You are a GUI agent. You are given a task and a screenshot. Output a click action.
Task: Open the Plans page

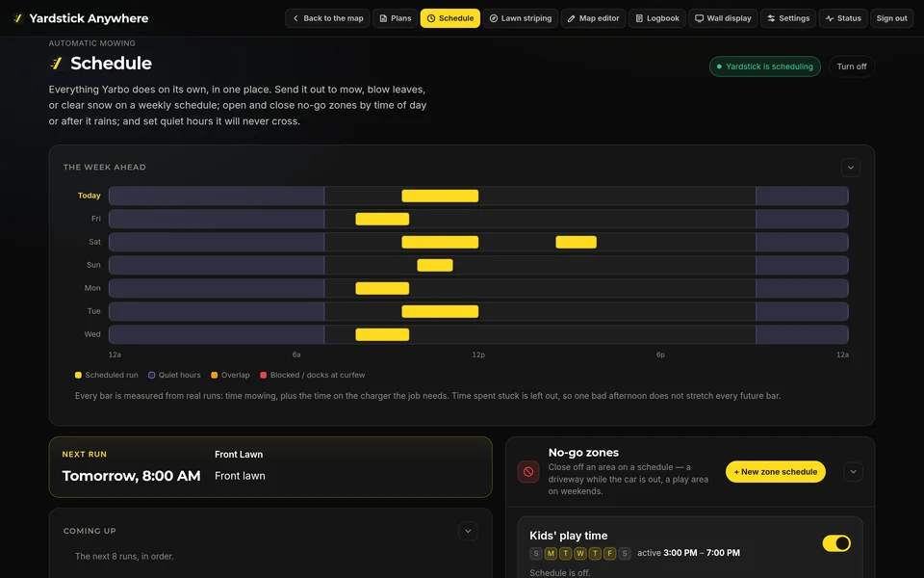(396, 18)
